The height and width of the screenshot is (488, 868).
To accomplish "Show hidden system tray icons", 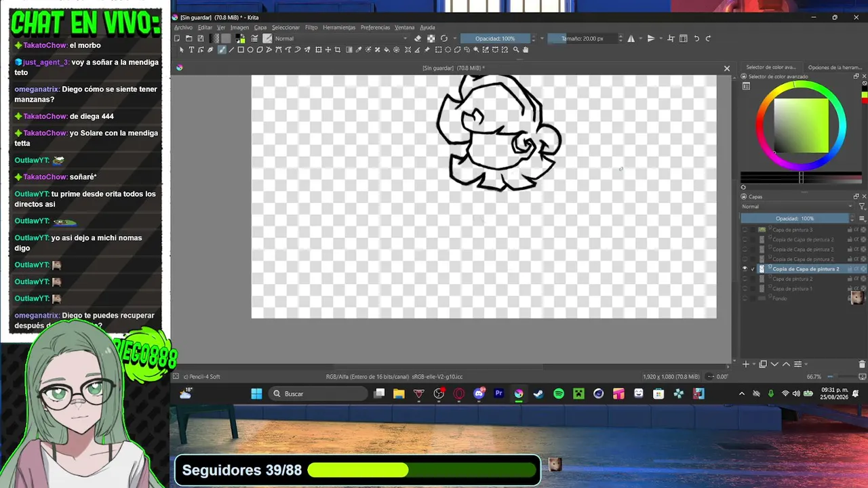I will (741, 394).
